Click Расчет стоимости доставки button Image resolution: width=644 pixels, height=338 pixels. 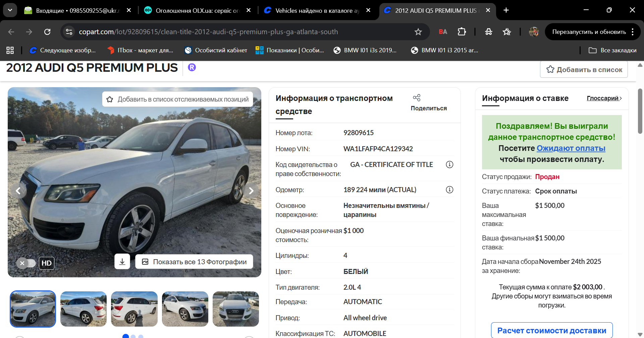click(552, 330)
